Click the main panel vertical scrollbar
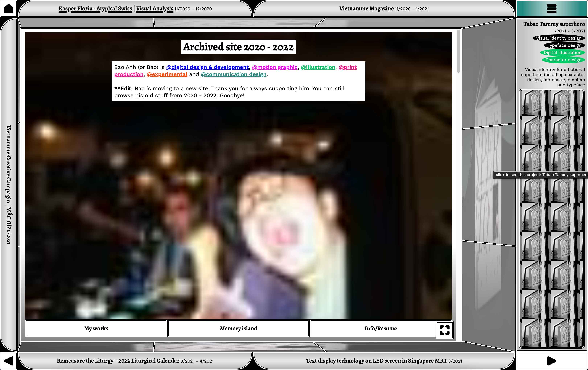 click(458, 51)
